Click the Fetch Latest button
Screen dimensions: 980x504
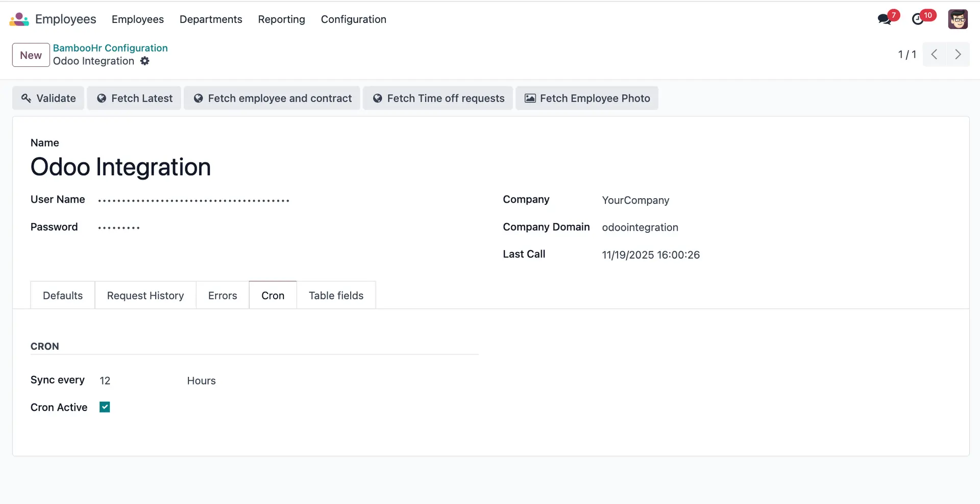[134, 99]
